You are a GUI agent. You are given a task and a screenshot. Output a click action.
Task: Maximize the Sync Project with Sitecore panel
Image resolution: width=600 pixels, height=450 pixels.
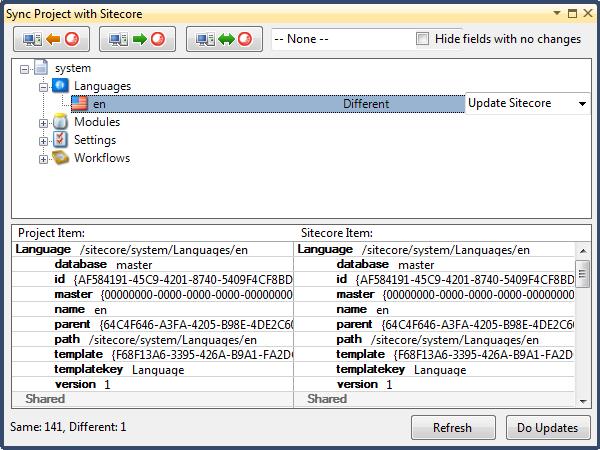click(572, 14)
